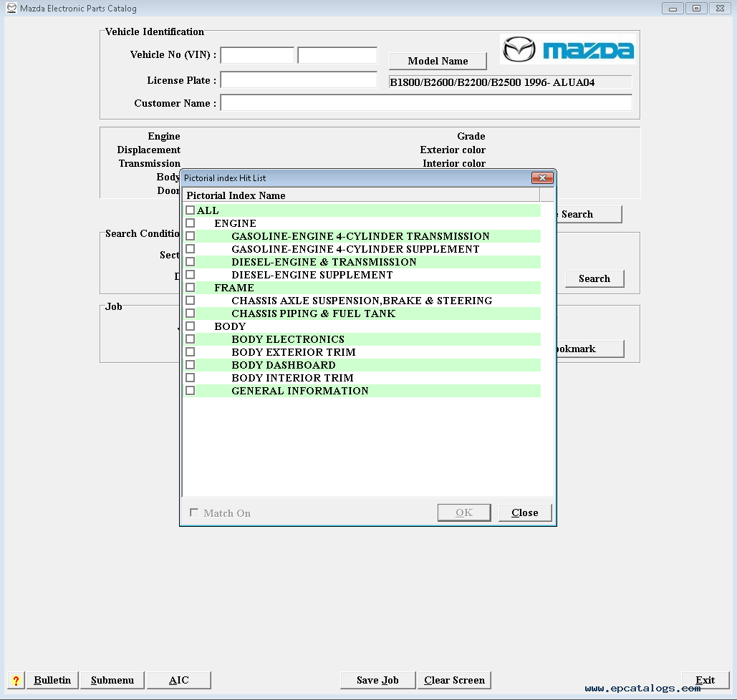Screen dimensions: 737x700
Task: Click the Model Name button
Action: pyautogui.click(x=438, y=61)
